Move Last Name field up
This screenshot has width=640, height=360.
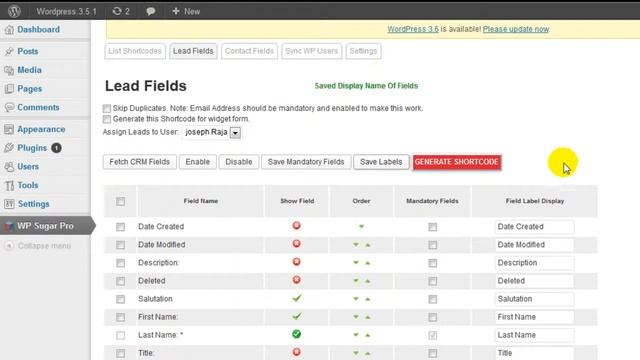367,335
